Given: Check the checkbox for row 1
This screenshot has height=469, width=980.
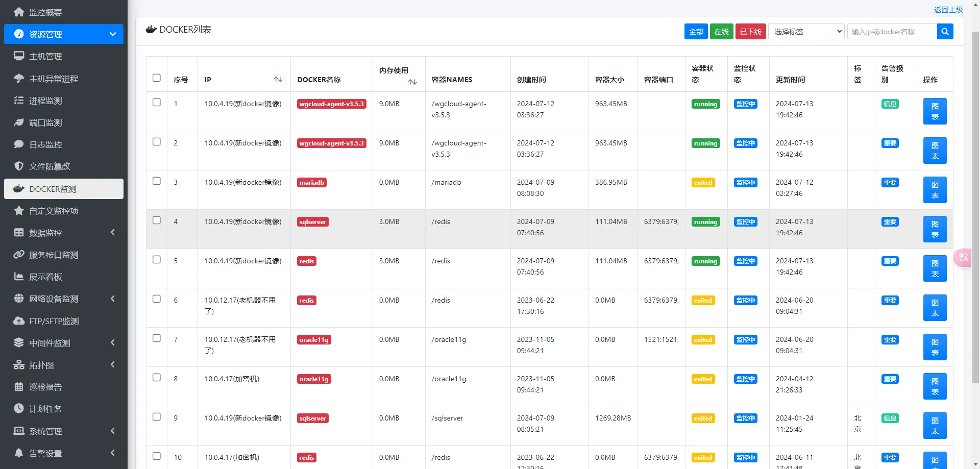Looking at the screenshot, I should pyautogui.click(x=157, y=102).
